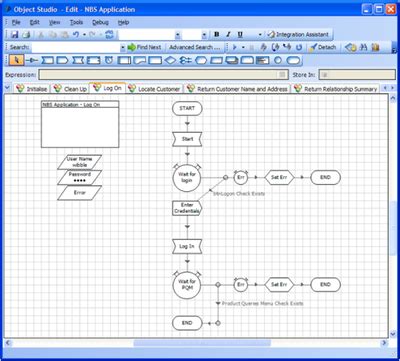Select the Choice stage tool
This screenshot has height=361, width=400.
click(185, 60)
